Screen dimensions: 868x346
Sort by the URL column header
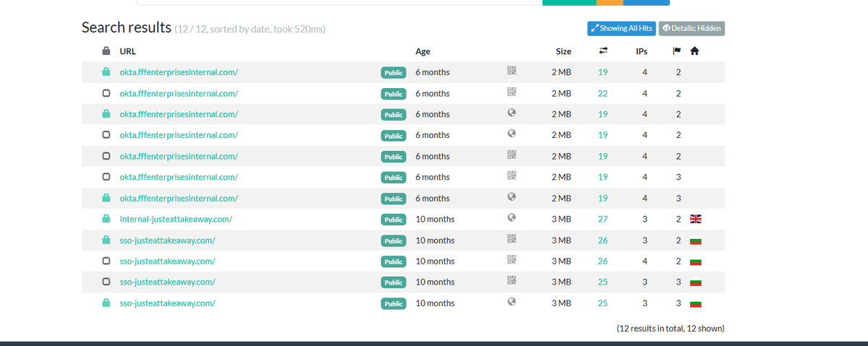(127, 51)
